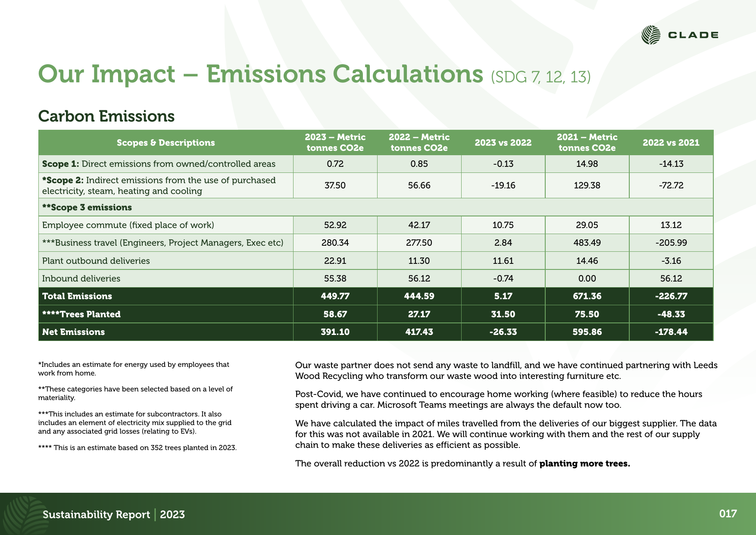Click the '2021 – Metric tonnes CO2e' header
The height and width of the screenshot is (535, 756).
[587, 143]
